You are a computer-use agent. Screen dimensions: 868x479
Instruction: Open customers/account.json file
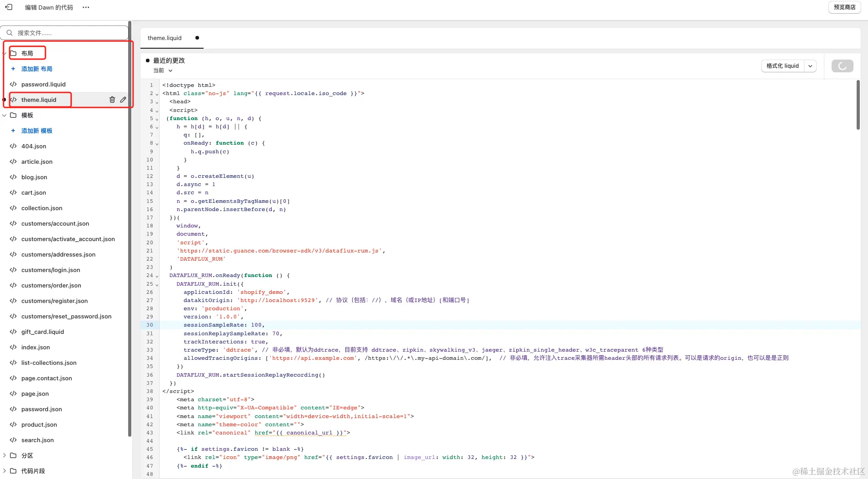tap(55, 224)
